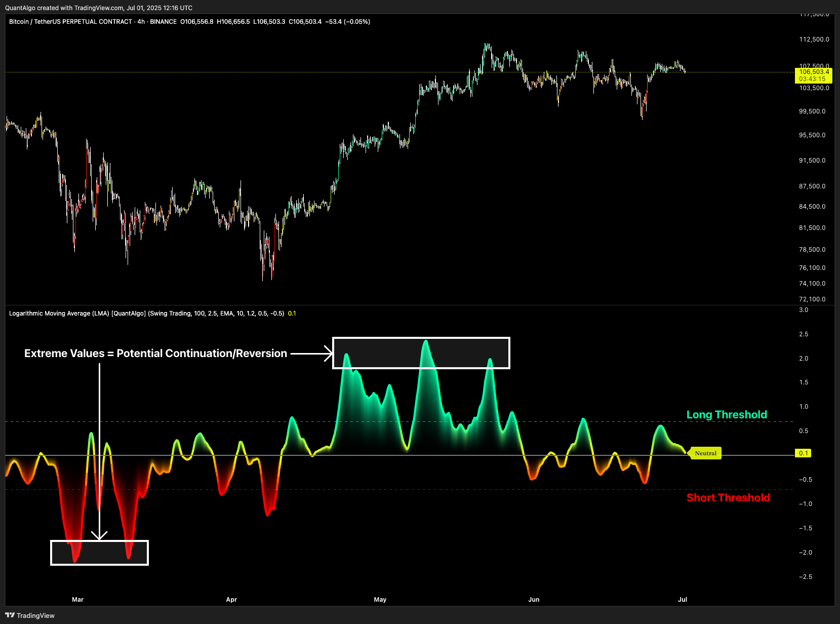Click the 91,500.0 price axis label

[x=812, y=161]
